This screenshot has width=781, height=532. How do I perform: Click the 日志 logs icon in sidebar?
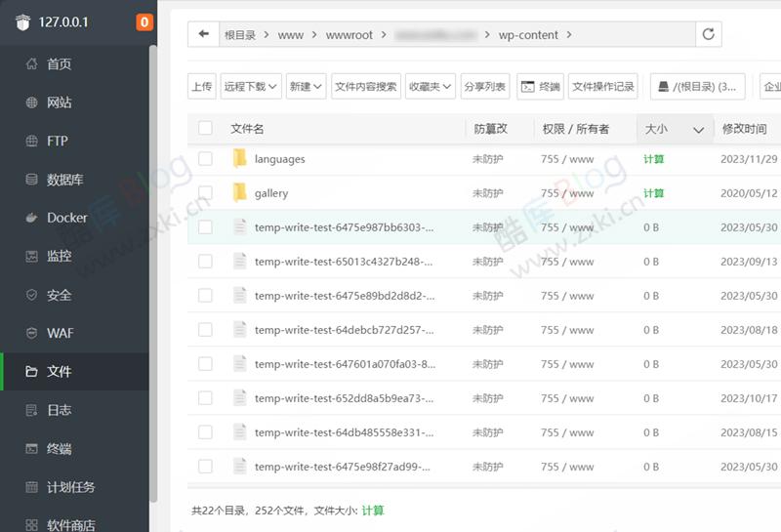pyautogui.click(x=31, y=410)
